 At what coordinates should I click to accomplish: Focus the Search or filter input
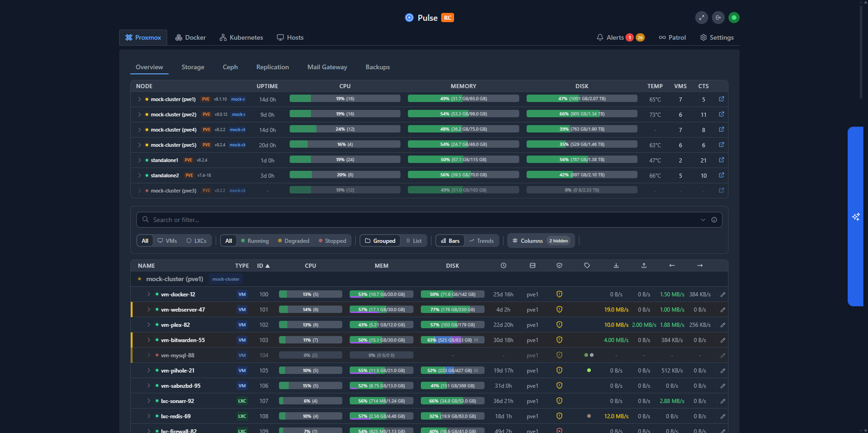(429, 220)
